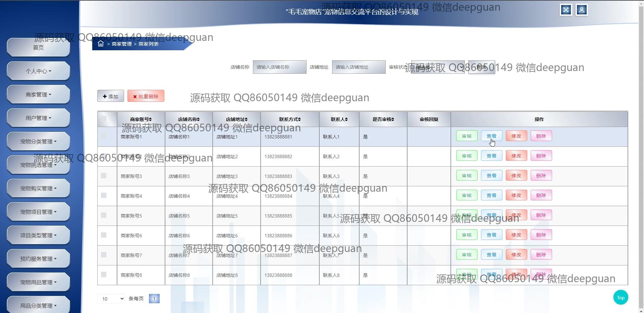Image resolution: width=644 pixels, height=313 pixels.
Task: Open the 预约服务管理 dropdown
Action: (38, 259)
